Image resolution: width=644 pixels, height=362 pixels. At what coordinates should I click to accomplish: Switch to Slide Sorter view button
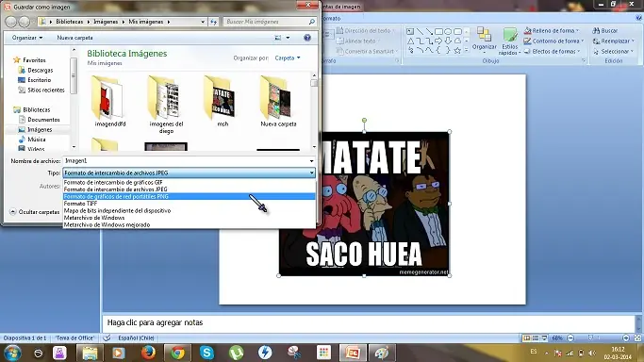[x=536, y=338]
